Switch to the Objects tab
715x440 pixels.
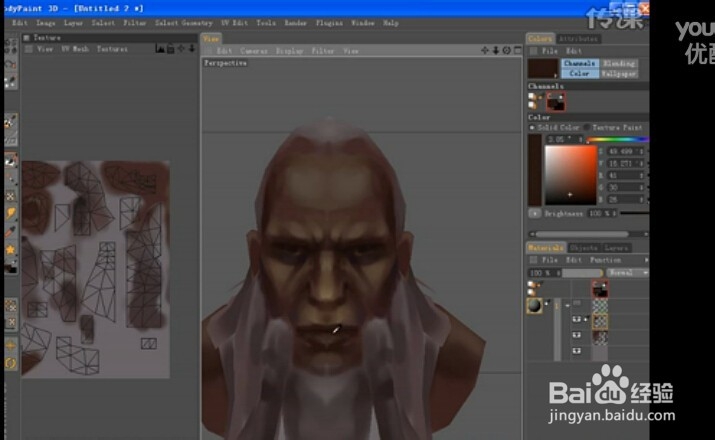click(x=584, y=248)
